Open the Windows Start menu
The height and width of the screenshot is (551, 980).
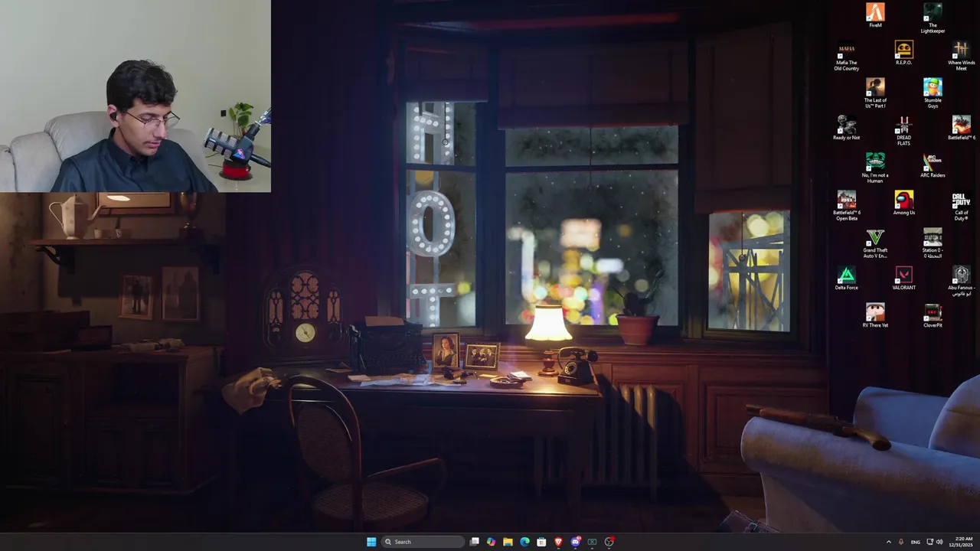(371, 542)
